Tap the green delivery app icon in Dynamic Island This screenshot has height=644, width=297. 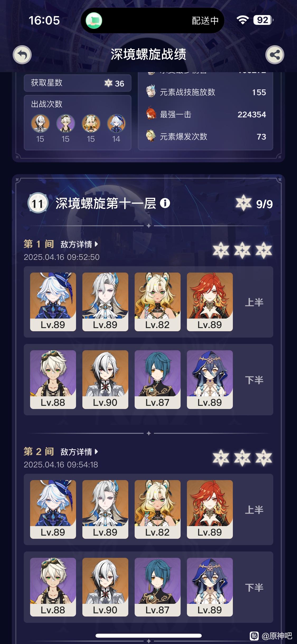(94, 20)
